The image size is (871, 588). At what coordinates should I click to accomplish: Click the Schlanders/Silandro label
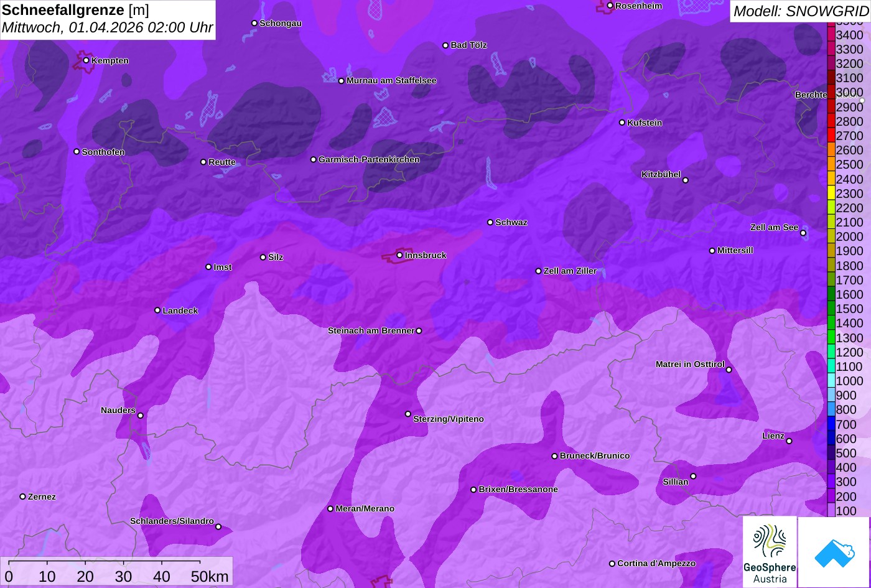172,521
